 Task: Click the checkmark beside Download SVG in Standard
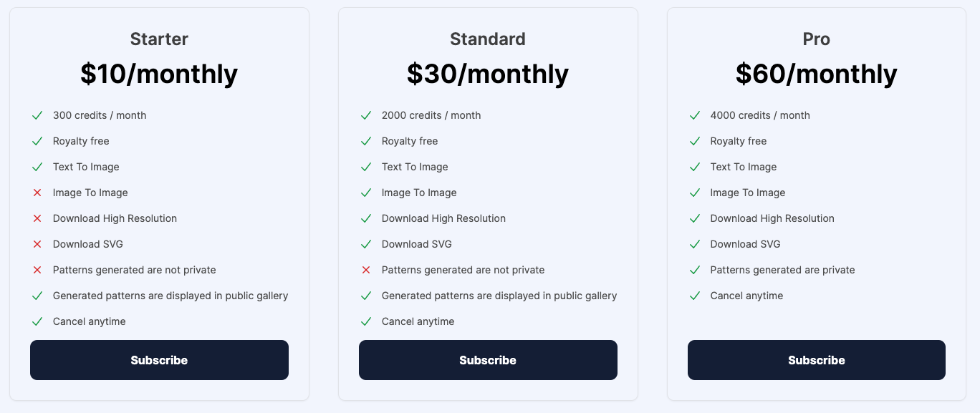pos(366,244)
